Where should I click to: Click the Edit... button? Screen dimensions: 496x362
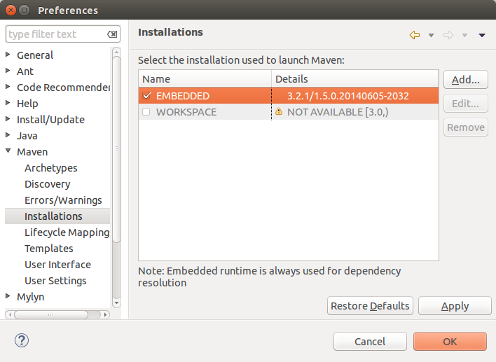tap(466, 104)
